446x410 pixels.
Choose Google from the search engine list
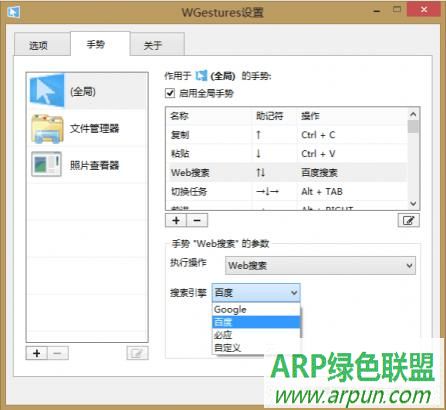coord(256,309)
